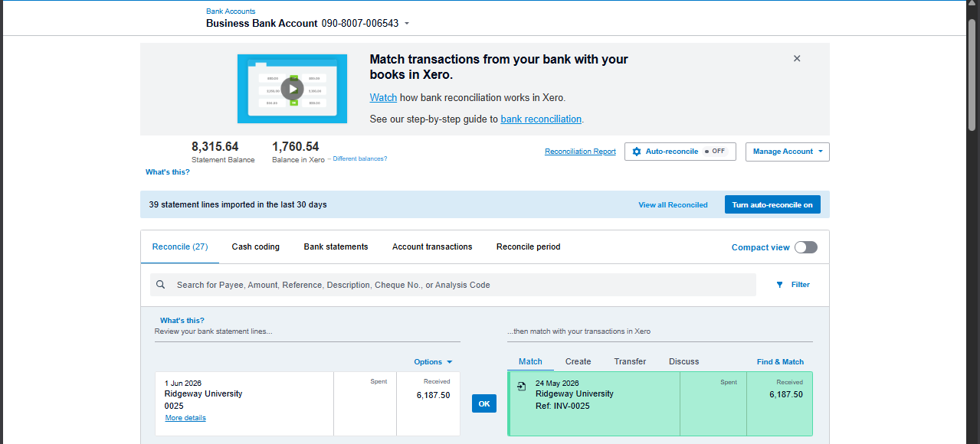
Task: Open the Account transactions tab
Action: (x=432, y=246)
